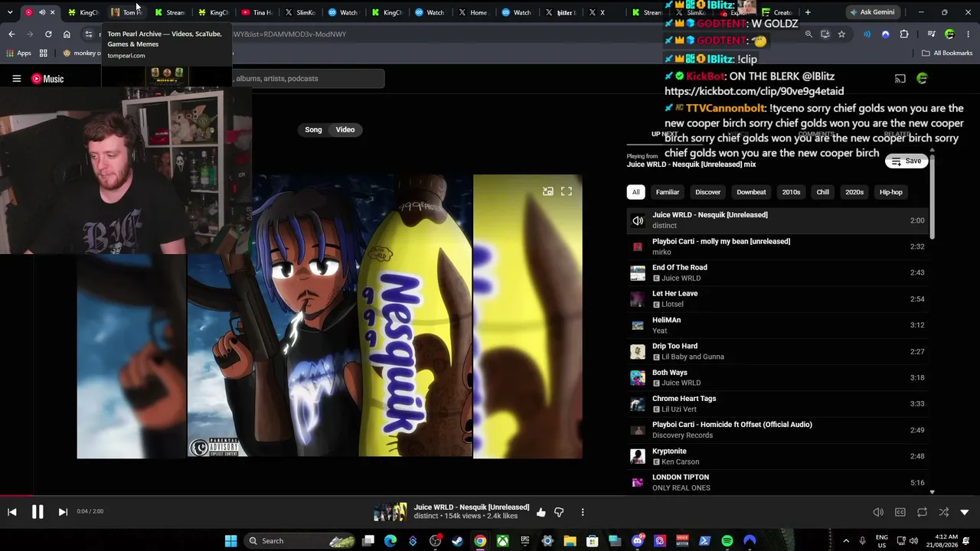Select the Downbeat filter chip

[751, 192]
